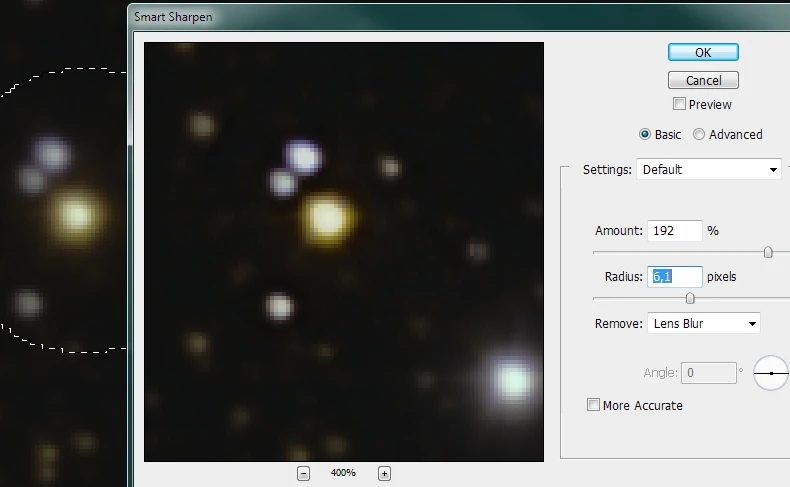790x487 pixels.
Task: Click the 400% zoom level label
Action: click(343, 473)
